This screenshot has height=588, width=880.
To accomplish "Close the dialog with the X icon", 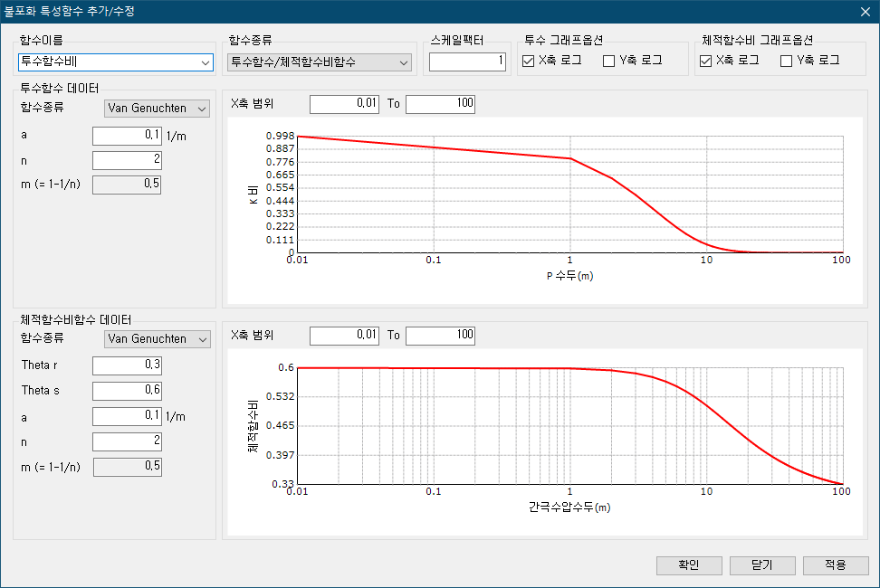I will (865, 13).
